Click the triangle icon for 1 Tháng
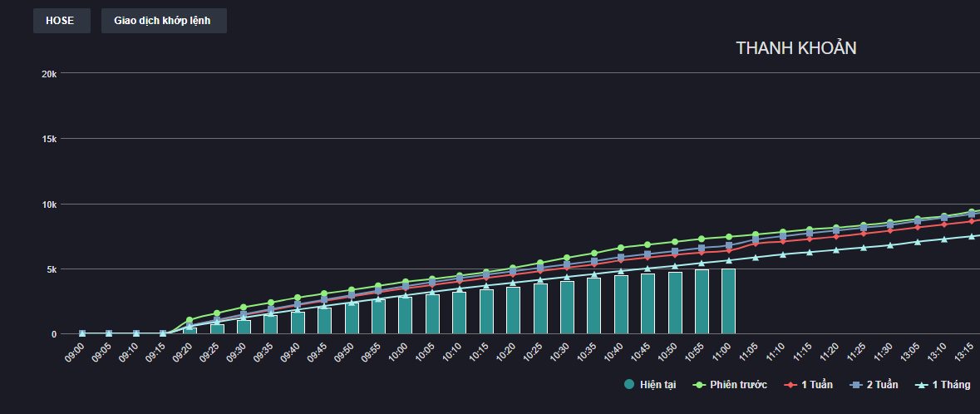Image resolution: width=980 pixels, height=414 pixels. [x=920, y=385]
